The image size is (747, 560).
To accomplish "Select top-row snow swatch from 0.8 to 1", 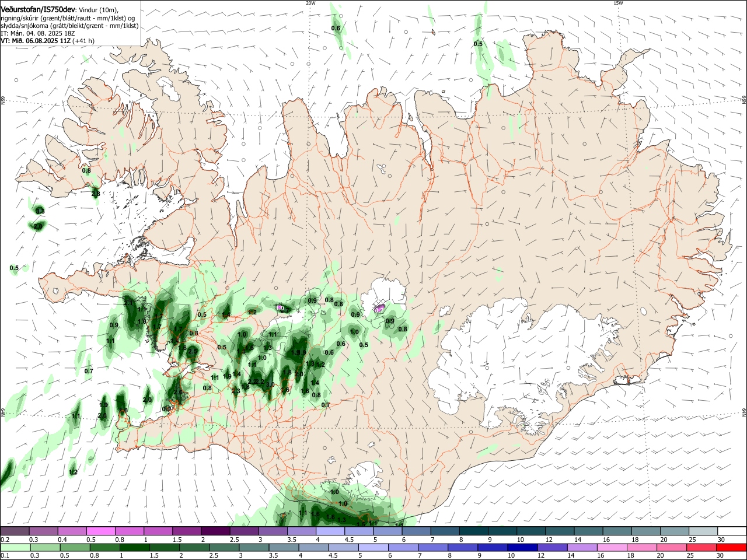I will [x=129, y=531].
